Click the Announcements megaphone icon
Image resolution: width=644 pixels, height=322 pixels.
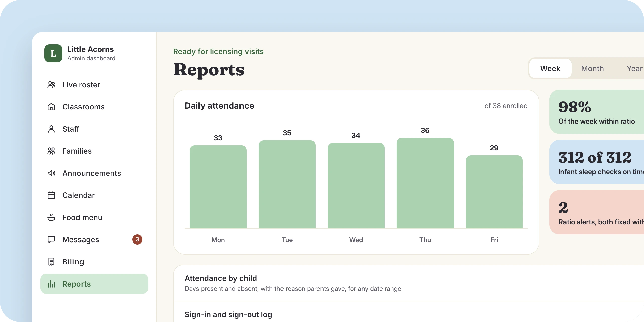coord(51,173)
